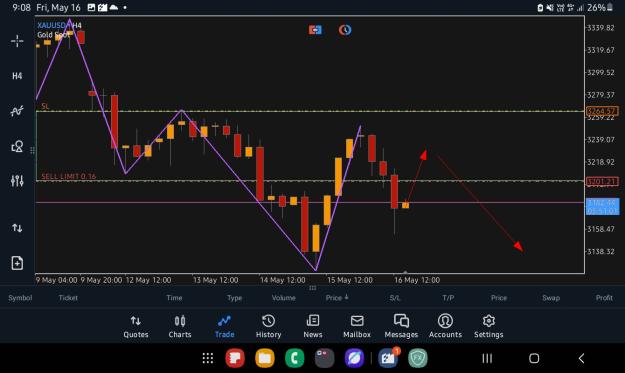The height and width of the screenshot is (373, 625).
Task: Open the Charts tab
Action: (x=180, y=327)
